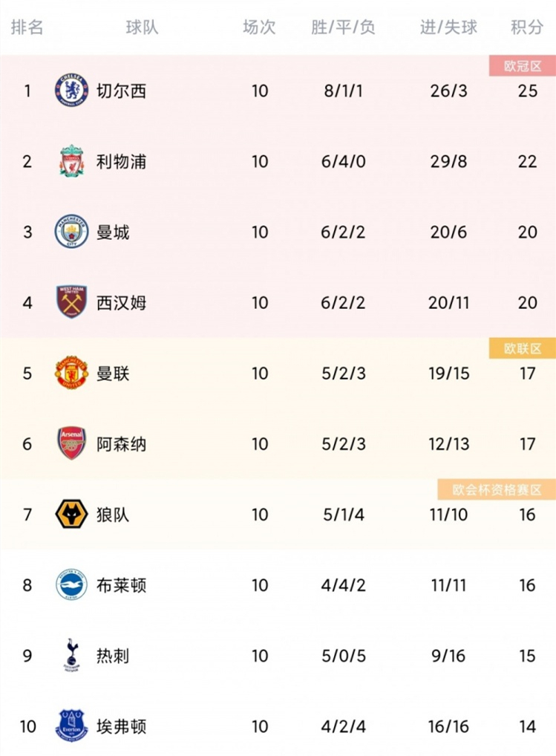Click the 欧冠区 zone label
The image size is (556, 756).
(x=523, y=65)
